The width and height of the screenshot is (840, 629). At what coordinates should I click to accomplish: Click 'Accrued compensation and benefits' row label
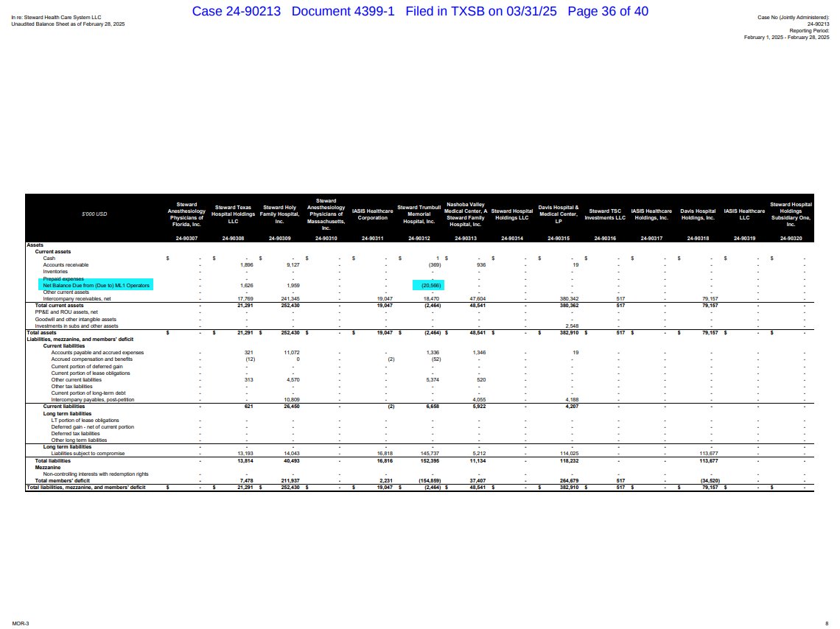pos(91,359)
